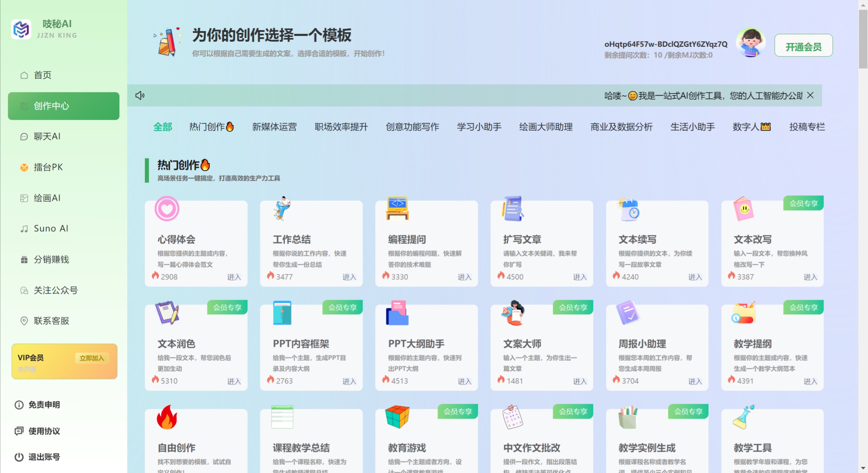Switch to the 热门创作 category tab
Image resolution: width=868 pixels, height=473 pixels.
pyautogui.click(x=211, y=127)
